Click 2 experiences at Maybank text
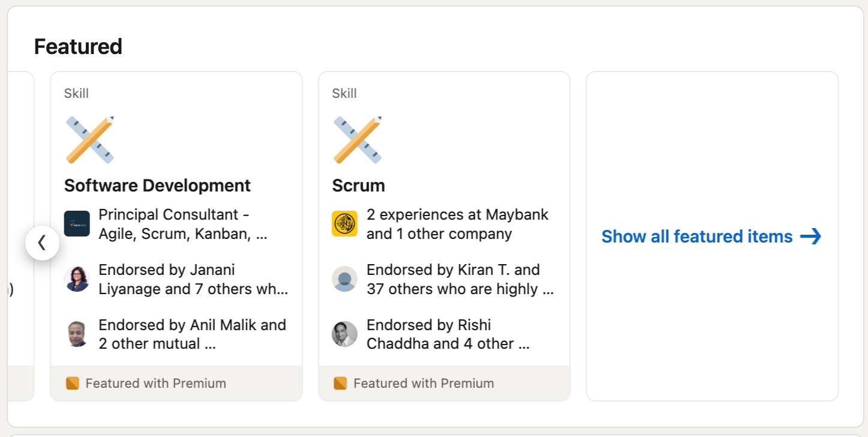Screen dimensions: 868x437 (x=457, y=224)
